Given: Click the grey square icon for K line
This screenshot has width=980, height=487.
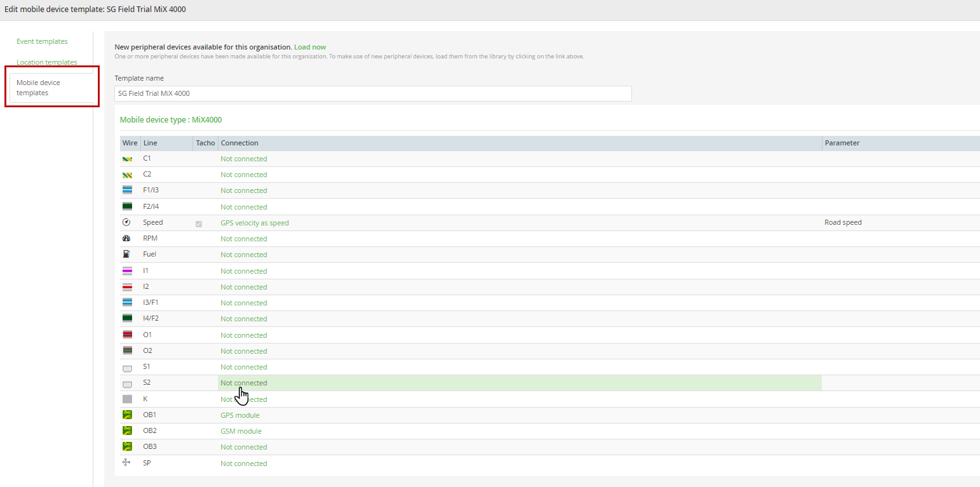Looking at the screenshot, I should click(x=127, y=399).
